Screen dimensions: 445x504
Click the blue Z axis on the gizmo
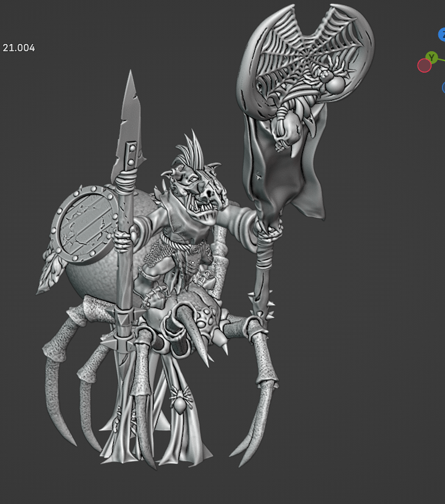[x=442, y=35]
